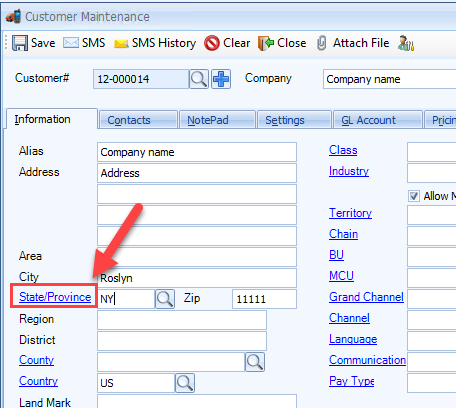Open Country lookup magnifier
The width and height of the screenshot is (456, 408).
coord(185,383)
